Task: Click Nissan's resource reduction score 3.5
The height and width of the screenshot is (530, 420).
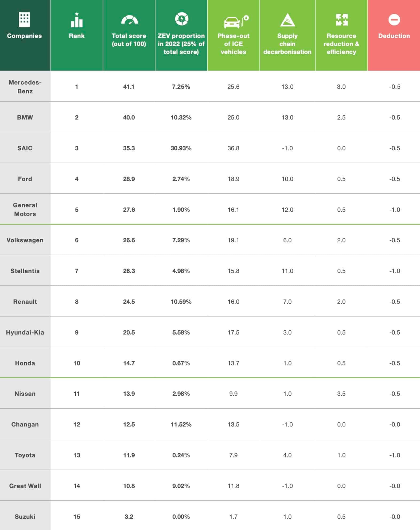Action: [341, 394]
